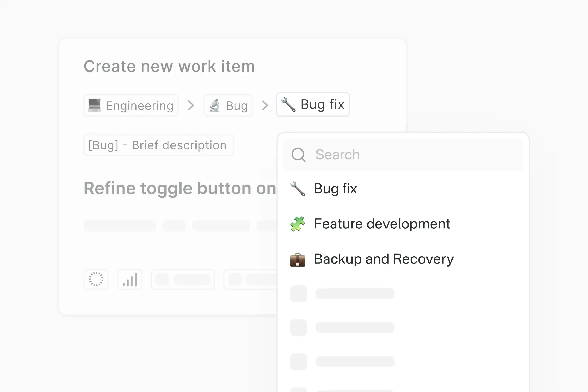The image size is (588, 392).
Task: Click the microscope icon beside Bug
Action: pos(215,105)
